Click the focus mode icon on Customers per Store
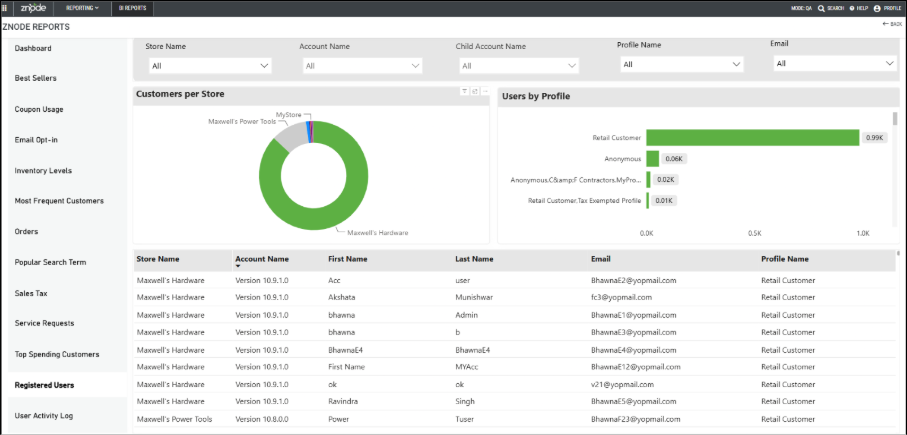The height and width of the screenshot is (435, 907). (x=474, y=91)
